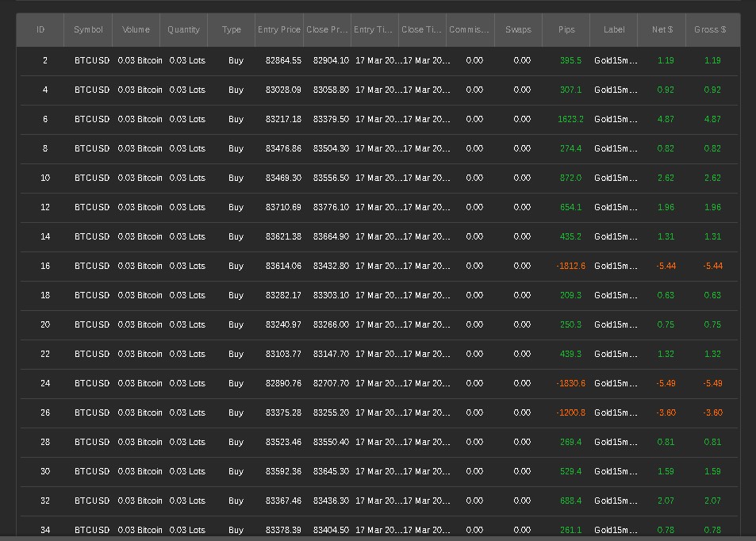Sort by the Gross $ column header
Screen dimensions: 756x541
(x=710, y=30)
